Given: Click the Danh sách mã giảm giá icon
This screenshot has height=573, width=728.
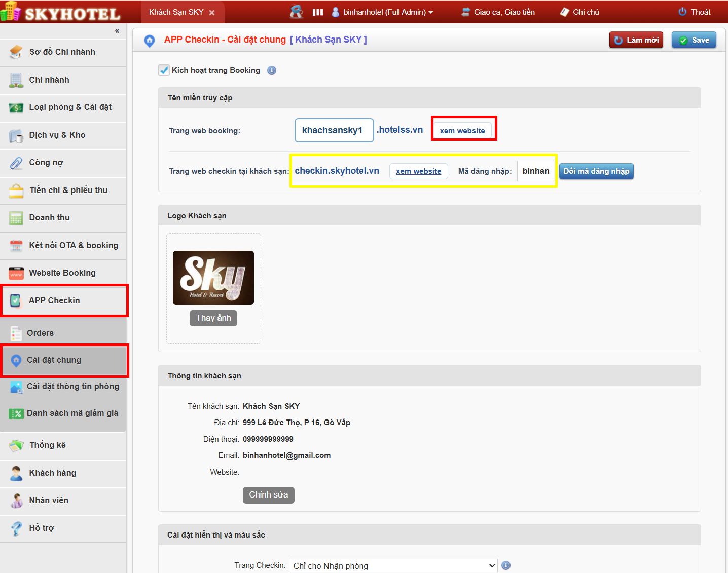Looking at the screenshot, I should click(16, 414).
